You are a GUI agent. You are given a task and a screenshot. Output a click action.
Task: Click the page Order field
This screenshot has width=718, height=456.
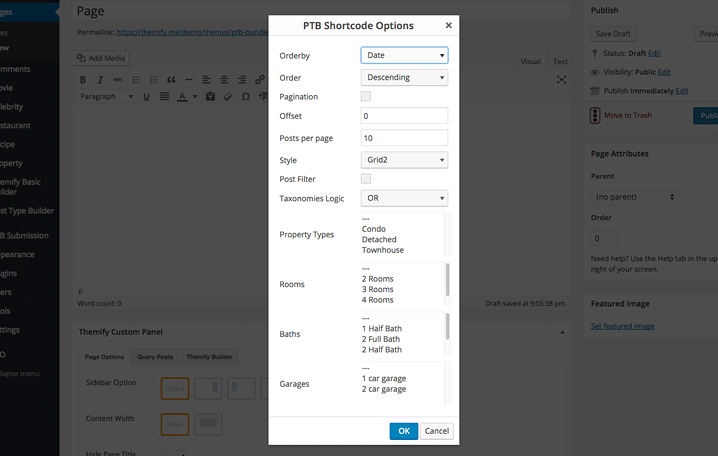point(604,238)
